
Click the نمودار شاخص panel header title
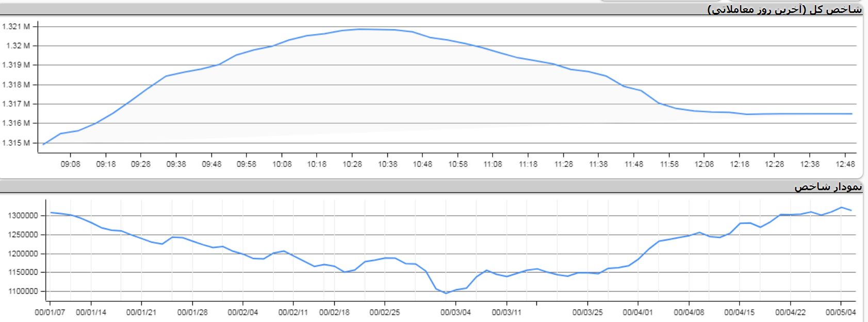828,187
